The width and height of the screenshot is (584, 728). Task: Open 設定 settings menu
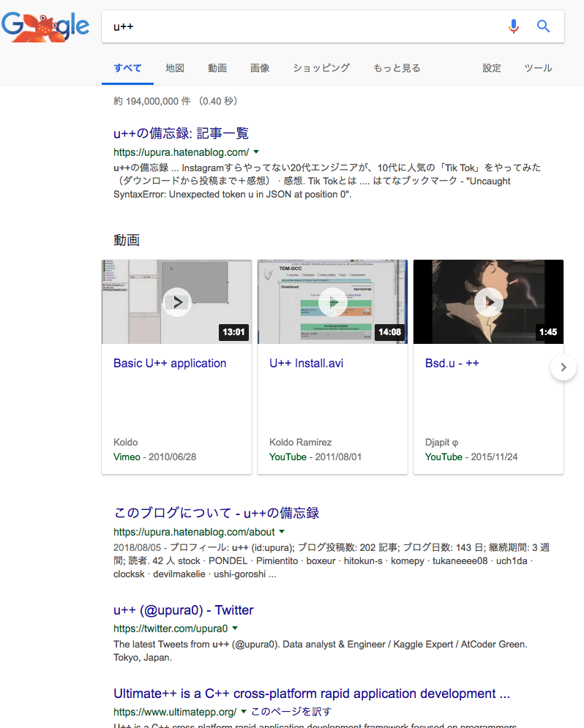pyautogui.click(x=492, y=68)
